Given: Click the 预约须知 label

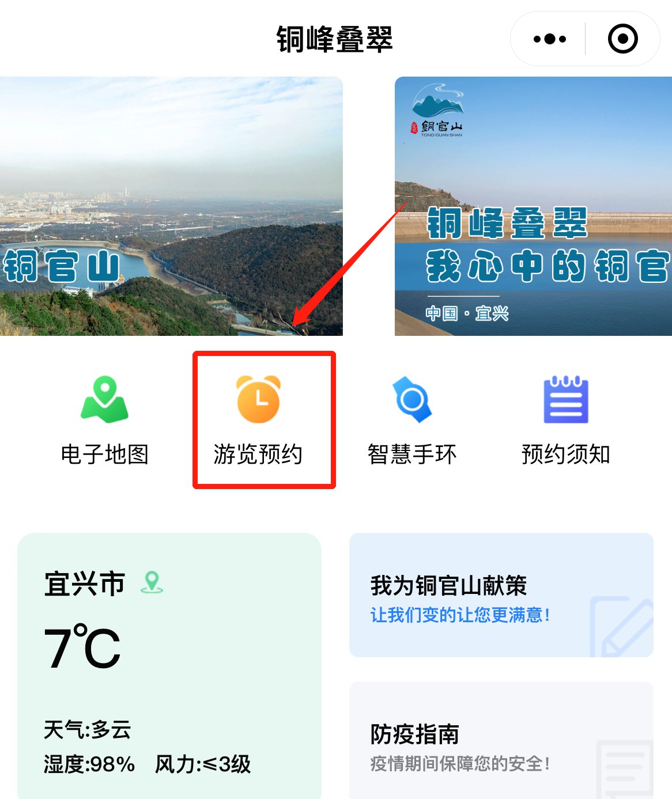Looking at the screenshot, I should 566,455.
